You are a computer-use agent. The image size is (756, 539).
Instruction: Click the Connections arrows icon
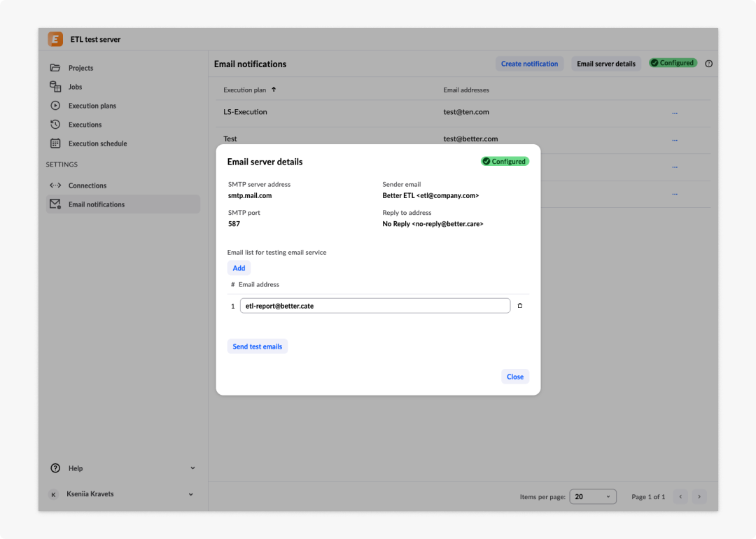coord(55,185)
